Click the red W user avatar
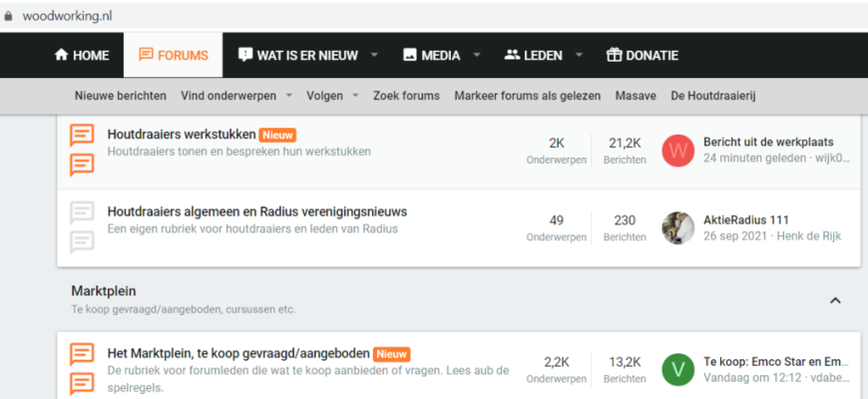This screenshot has height=399, width=868. pyautogui.click(x=678, y=151)
